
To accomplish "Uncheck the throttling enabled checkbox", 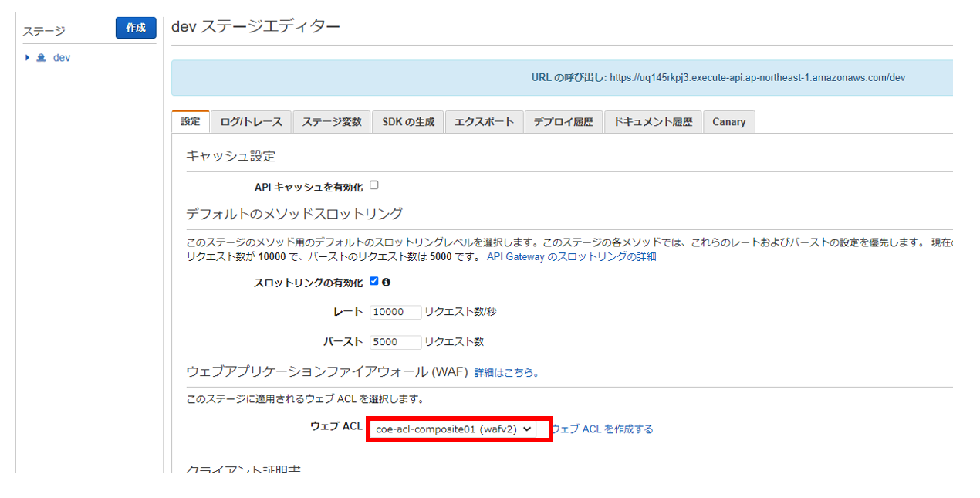I will (x=374, y=282).
